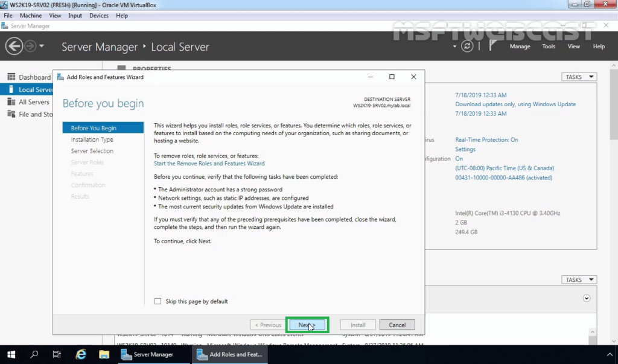This screenshot has height=364, width=618.
Task: Click the events list scroll up arrow
Action: (593, 332)
